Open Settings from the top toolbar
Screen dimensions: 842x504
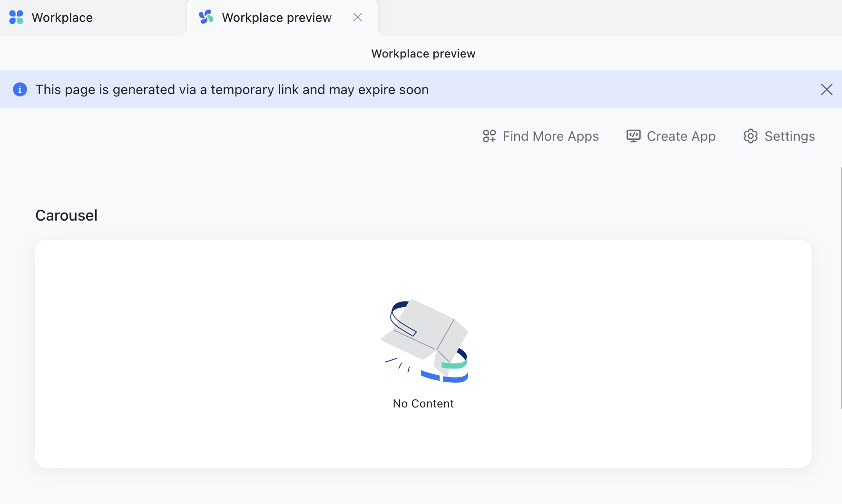789,136
